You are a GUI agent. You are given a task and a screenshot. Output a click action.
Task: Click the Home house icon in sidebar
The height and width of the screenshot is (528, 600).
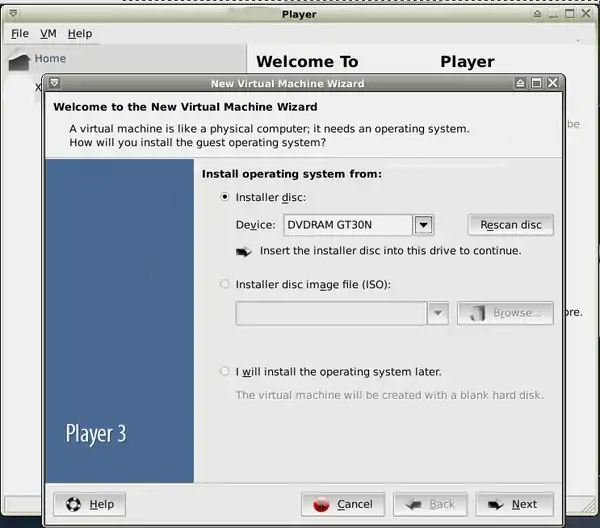[20, 61]
